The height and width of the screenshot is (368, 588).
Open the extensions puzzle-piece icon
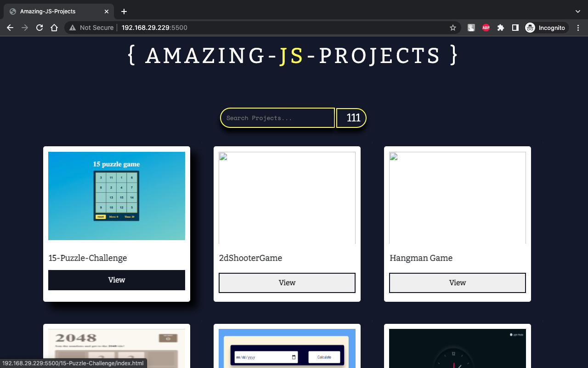pos(500,28)
